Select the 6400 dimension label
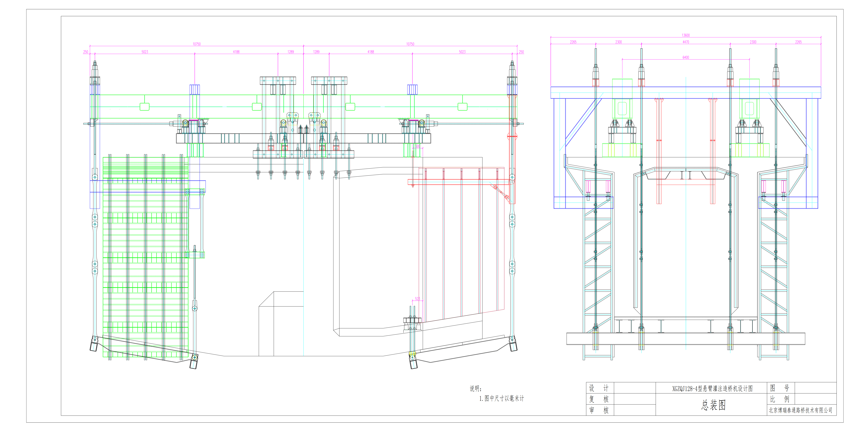Viewport: 868px width, 430px height. 686,57
